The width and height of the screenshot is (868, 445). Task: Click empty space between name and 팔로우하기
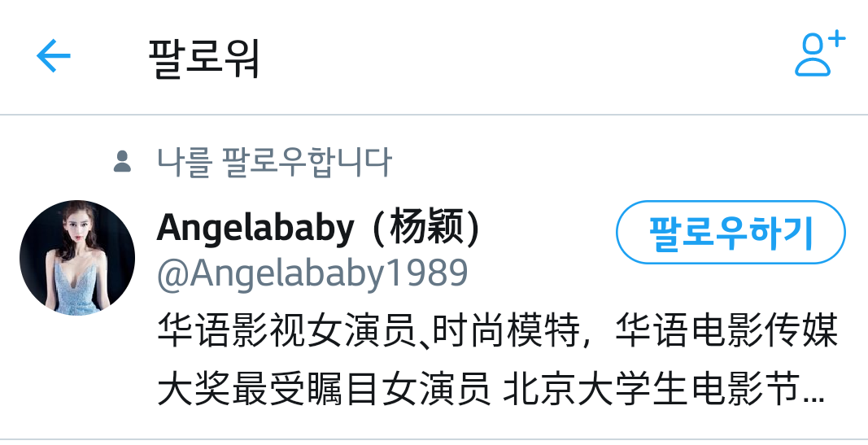pos(548,229)
